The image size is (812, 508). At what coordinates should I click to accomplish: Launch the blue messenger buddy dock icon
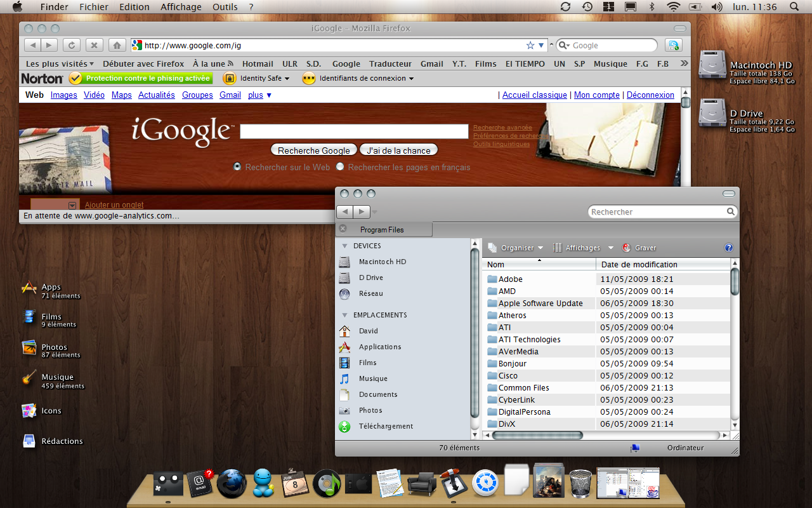[263, 483]
